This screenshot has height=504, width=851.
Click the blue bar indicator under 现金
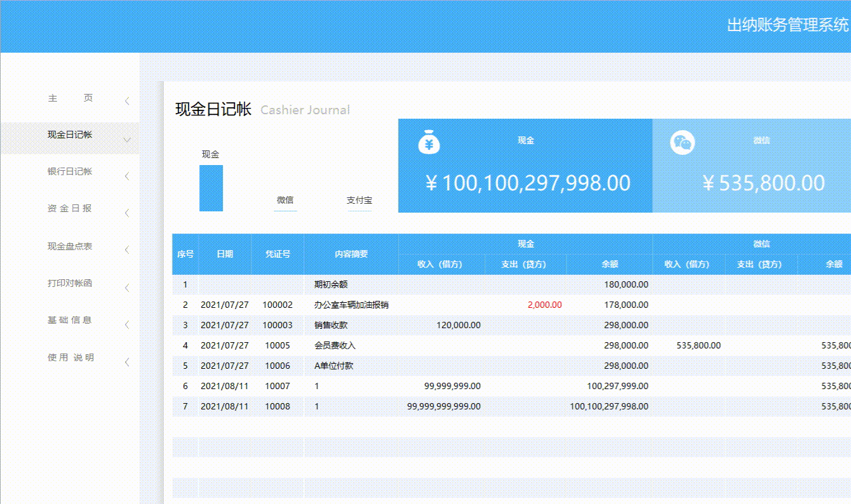tap(210, 187)
